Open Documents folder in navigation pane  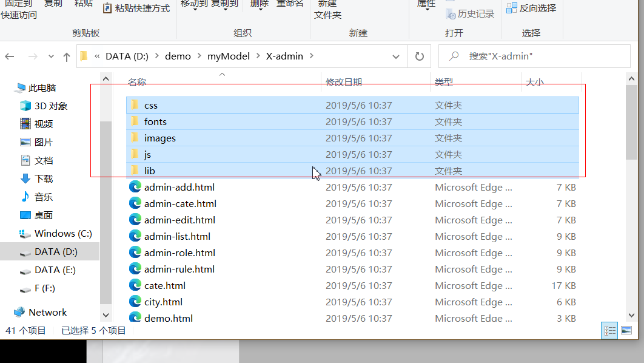click(36, 161)
